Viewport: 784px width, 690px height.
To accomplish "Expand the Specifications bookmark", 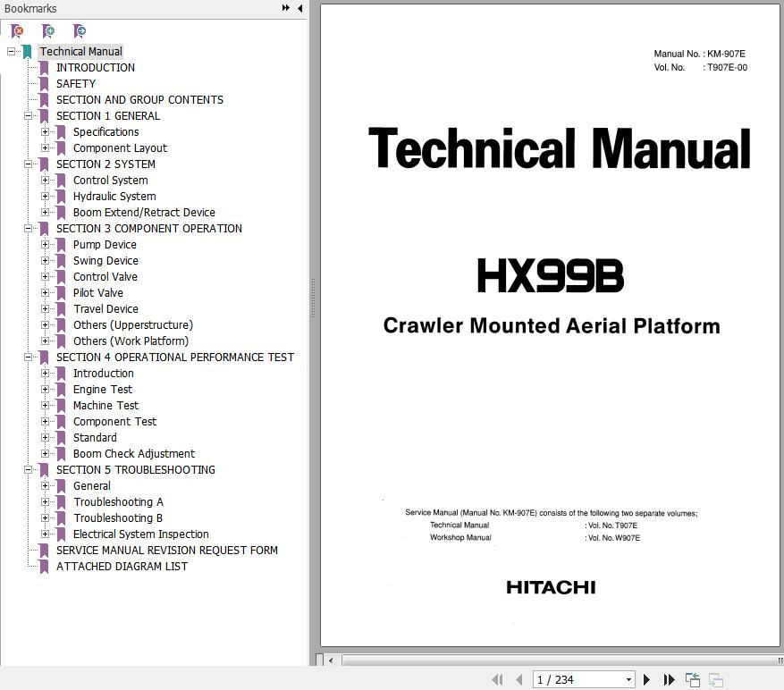I will click(45, 132).
